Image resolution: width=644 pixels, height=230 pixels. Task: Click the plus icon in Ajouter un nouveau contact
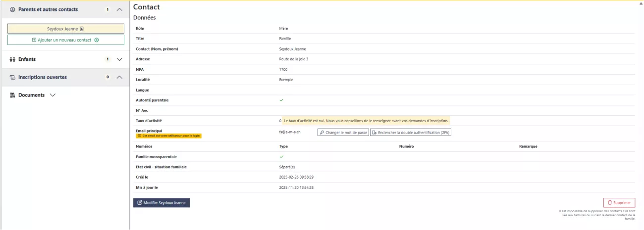pos(34,40)
